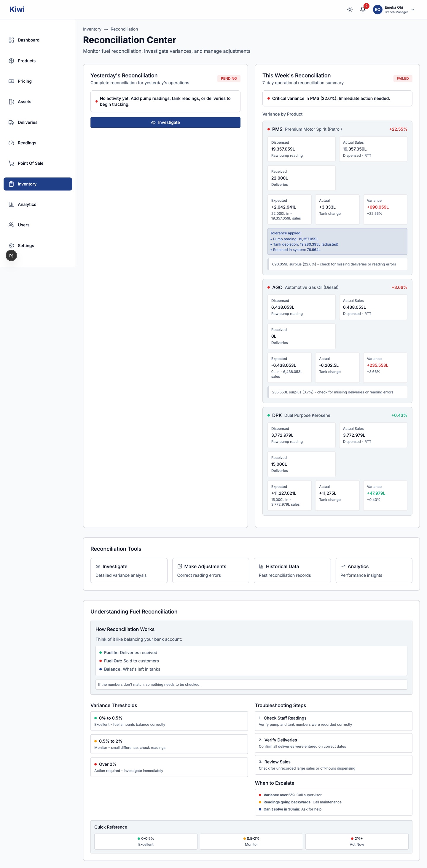The height and width of the screenshot is (868, 427).
Task: Click the 0% to 0.5% threshold row
Action: click(169, 721)
